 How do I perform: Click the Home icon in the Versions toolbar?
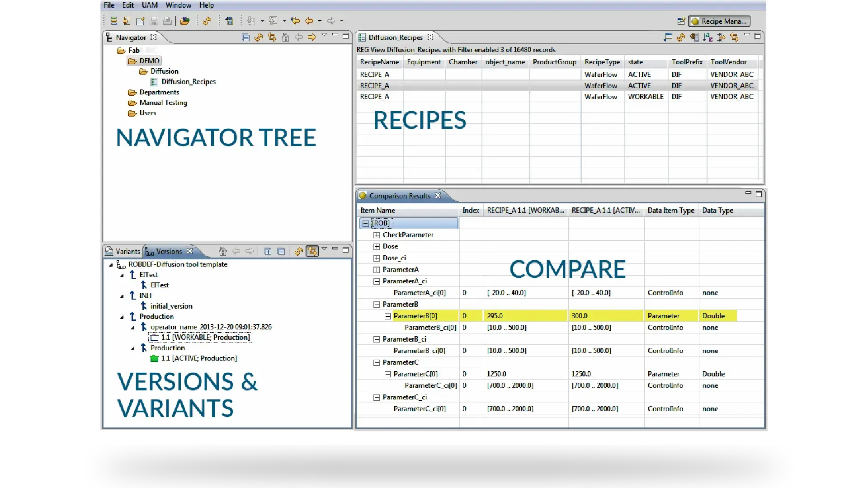222,251
